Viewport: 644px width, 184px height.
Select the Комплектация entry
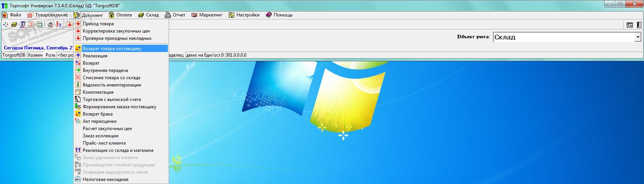click(121, 92)
